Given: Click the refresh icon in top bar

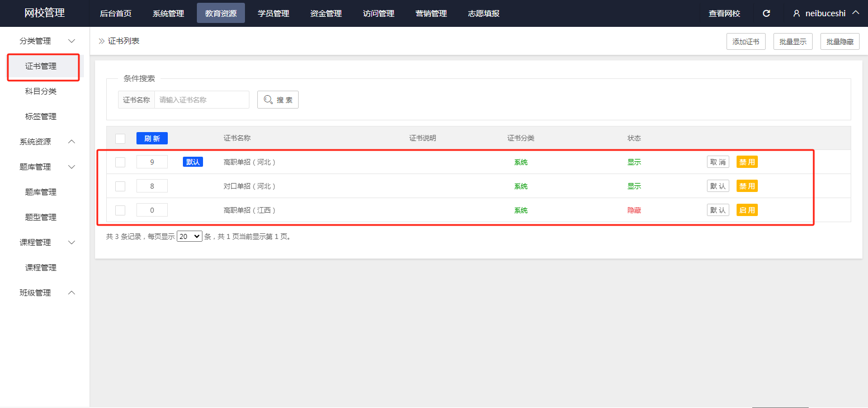Looking at the screenshot, I should (x=767, y=13).
